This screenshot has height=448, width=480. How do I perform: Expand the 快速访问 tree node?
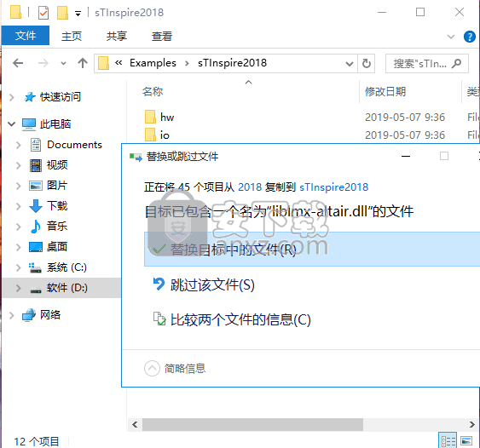[12, 97]
